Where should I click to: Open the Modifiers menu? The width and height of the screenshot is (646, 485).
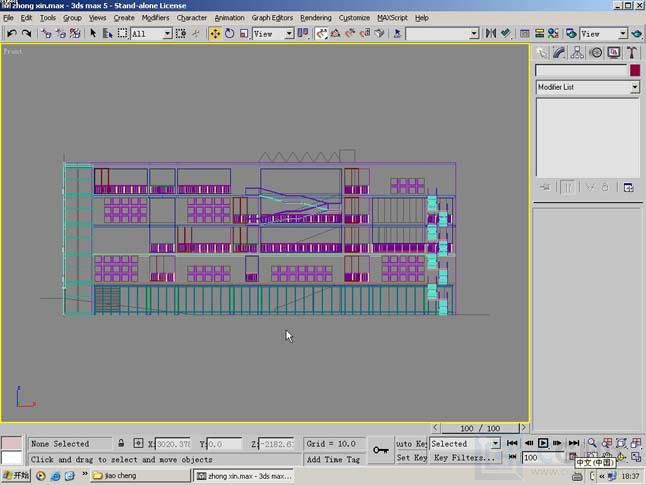coord(155,18)
